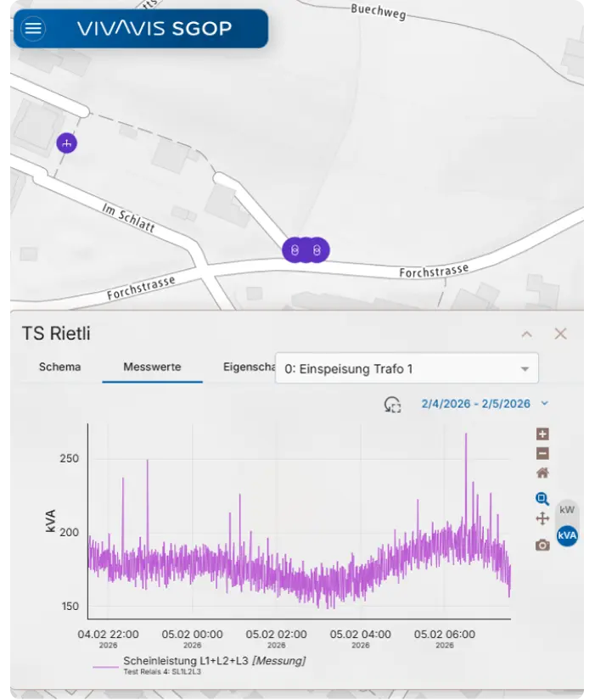Switch units toggle to kW
Screen dimensions: 595x700
coord(567,510)
